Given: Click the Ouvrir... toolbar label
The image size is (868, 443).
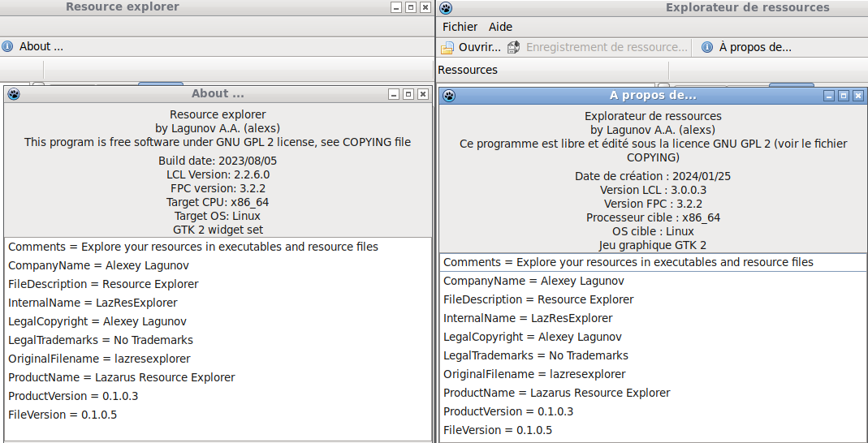Looking at the screenshot, I should tap(479, 48).
